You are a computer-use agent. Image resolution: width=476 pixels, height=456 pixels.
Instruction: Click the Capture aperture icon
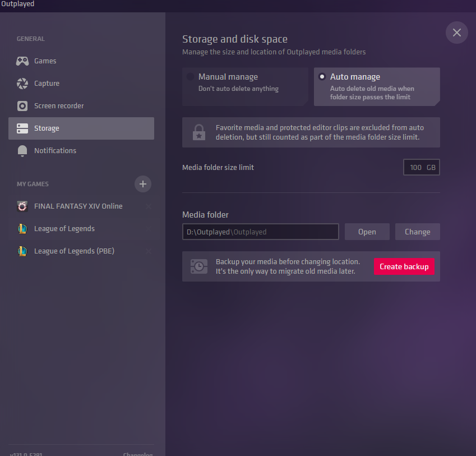click(x=22, y=84)
